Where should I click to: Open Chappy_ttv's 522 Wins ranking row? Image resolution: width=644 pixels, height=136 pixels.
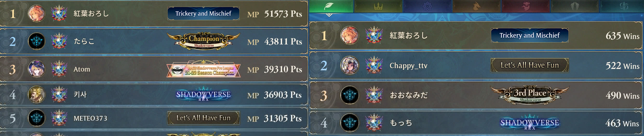pyautogui.click(x=476, y=66)
